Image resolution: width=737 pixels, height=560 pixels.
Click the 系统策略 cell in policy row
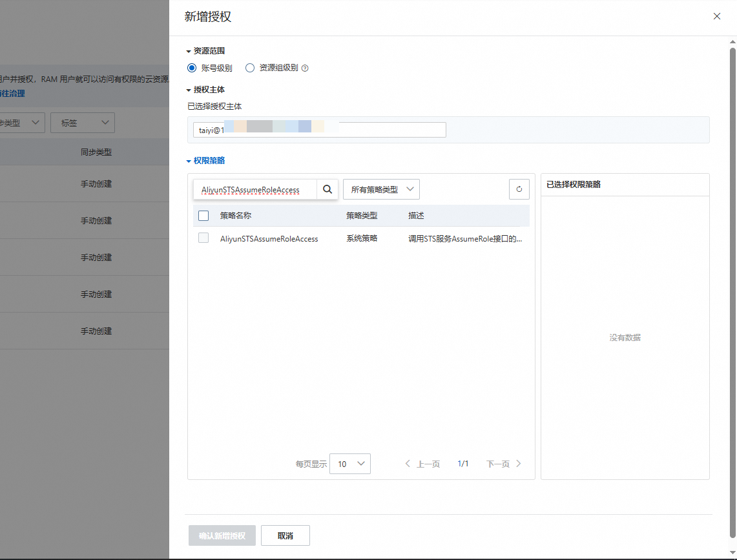pos(362,238)
